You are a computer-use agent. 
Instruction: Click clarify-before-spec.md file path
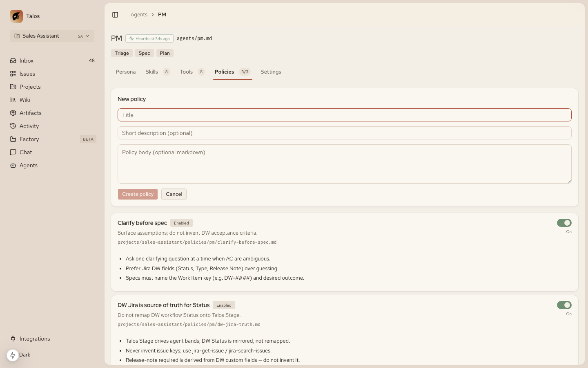[197, 242]
